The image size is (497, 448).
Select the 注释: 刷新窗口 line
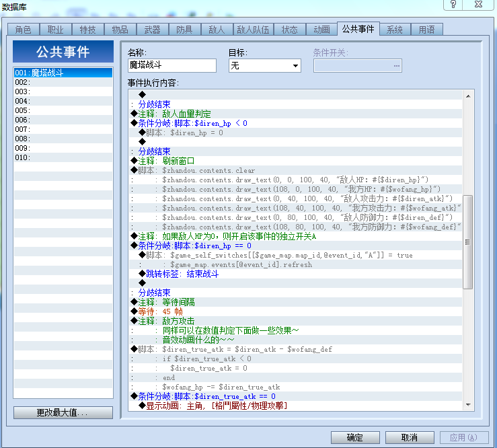(295, 161)
